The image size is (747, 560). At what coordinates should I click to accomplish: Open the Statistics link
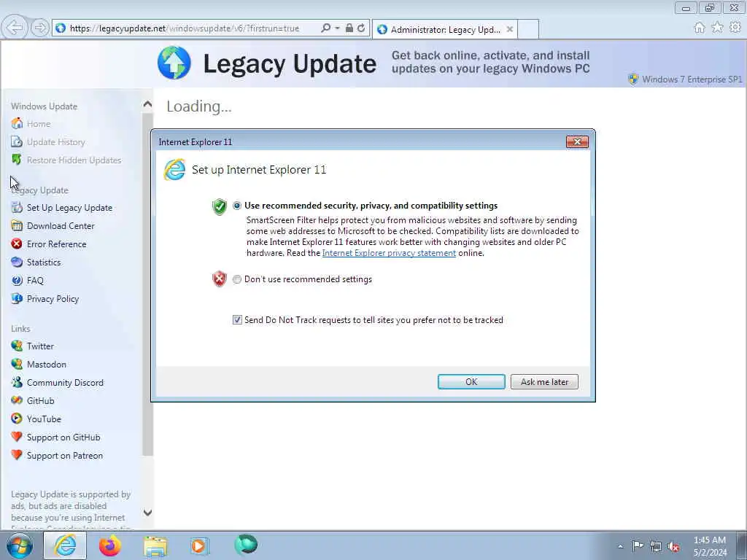pos(44,262)
